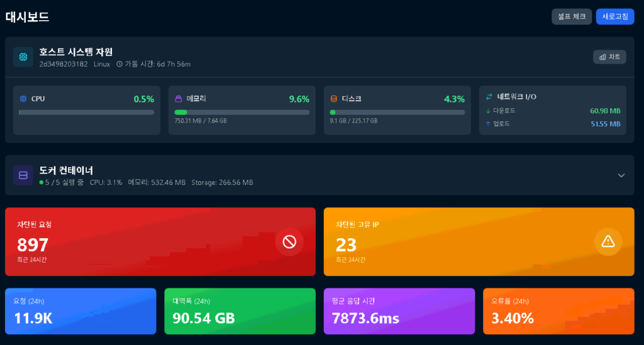Expand the 도커 컨테이너 section chevron

tap(621, 175)
